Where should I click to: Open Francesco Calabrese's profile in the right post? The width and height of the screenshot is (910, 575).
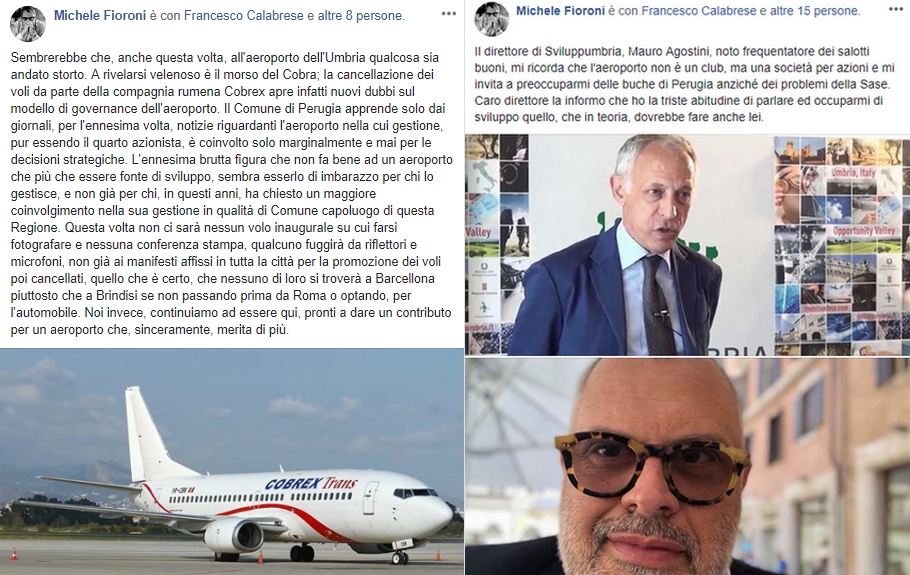pyautogui.click(x=699, y=10)
